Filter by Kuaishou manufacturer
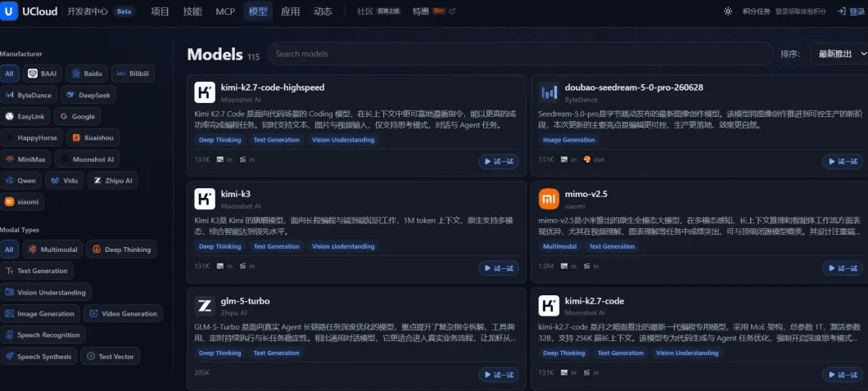Image resolution: width=868 pixels, height=391 pixels. (x=93, y=137)
